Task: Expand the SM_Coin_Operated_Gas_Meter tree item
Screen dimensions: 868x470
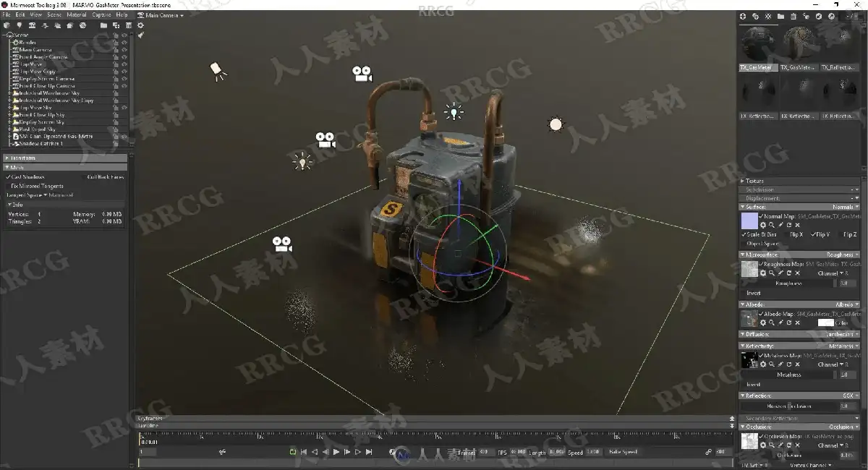Action: click(10, 136)
